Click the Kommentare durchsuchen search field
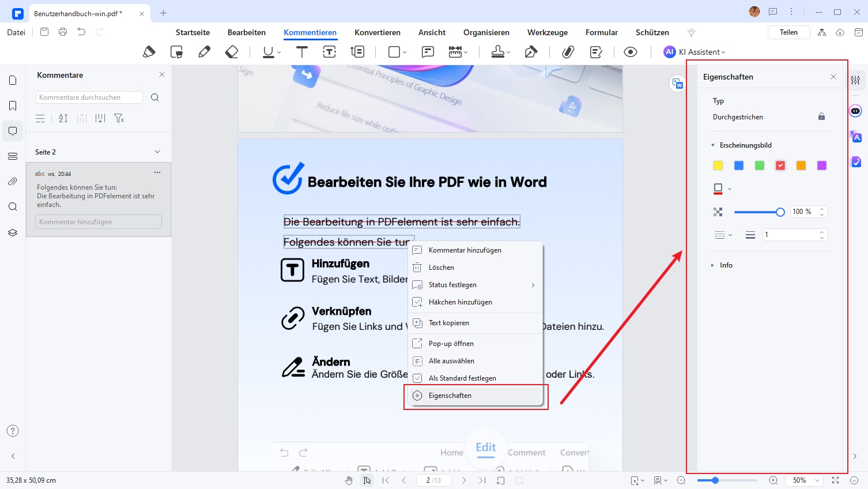868x489 pixels. click(89, 97)
